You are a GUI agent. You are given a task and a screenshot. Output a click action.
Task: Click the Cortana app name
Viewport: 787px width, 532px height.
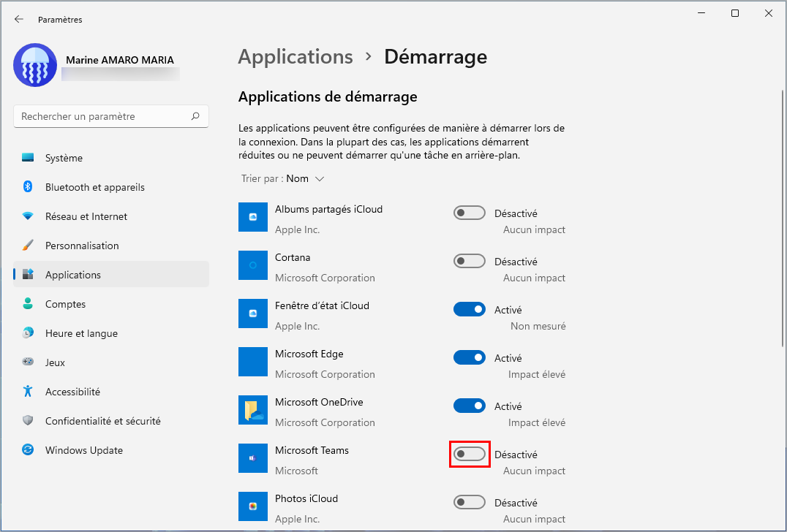pos(293,257)
